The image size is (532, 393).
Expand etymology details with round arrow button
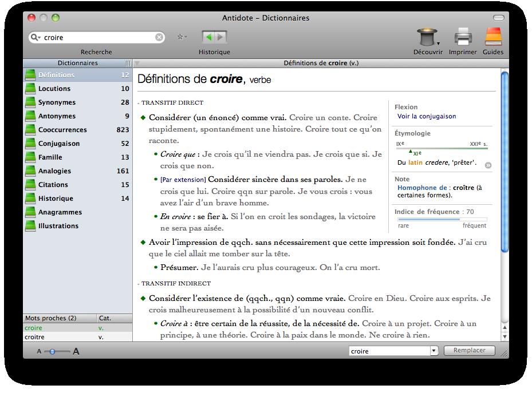click(488, 165)
